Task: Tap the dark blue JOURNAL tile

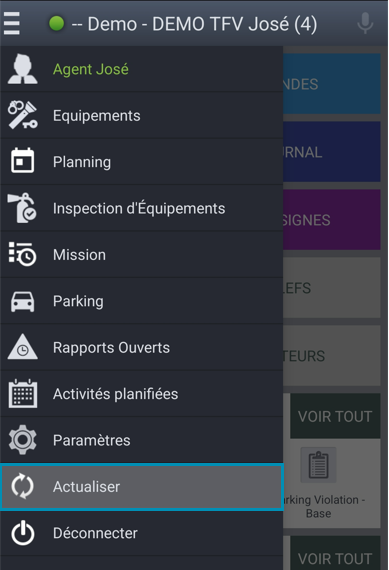Action: coord(332,152)
